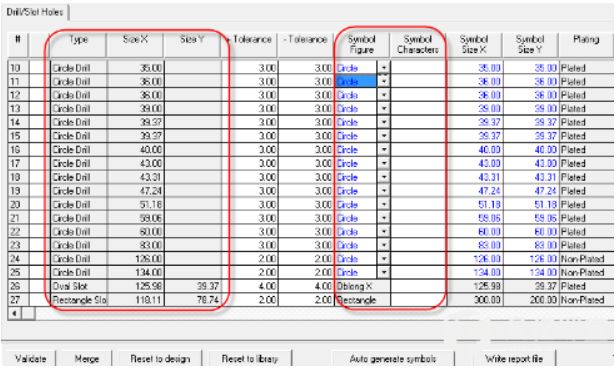Click Symbol Size X value 40.00
Viewport: 615px width, 375px height.
(x=475, y=149)
